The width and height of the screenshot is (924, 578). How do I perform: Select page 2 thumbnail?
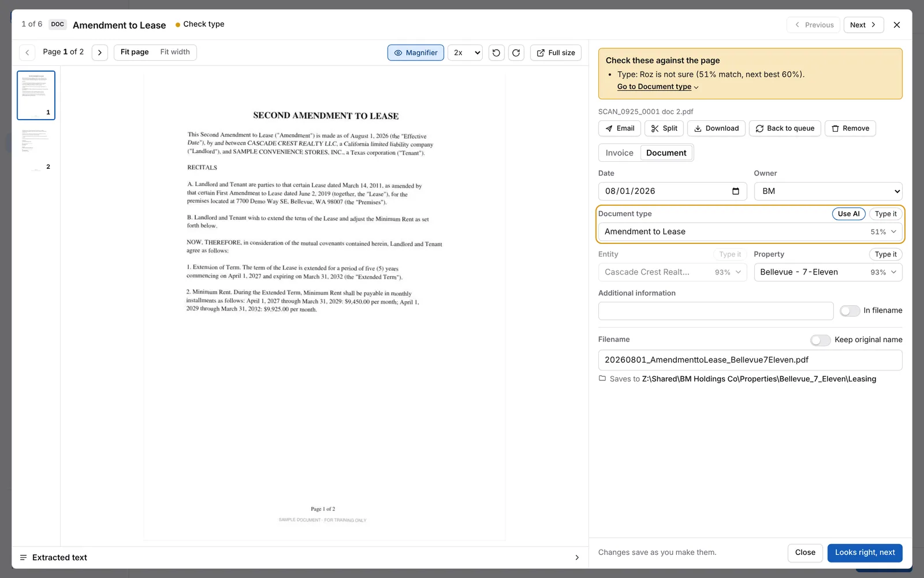click(x=36, y=149)
